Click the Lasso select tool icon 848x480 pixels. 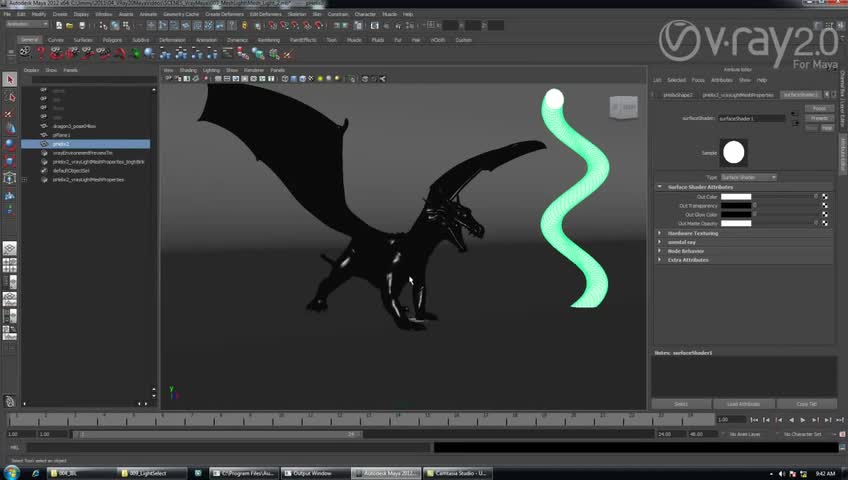[11, 97]
